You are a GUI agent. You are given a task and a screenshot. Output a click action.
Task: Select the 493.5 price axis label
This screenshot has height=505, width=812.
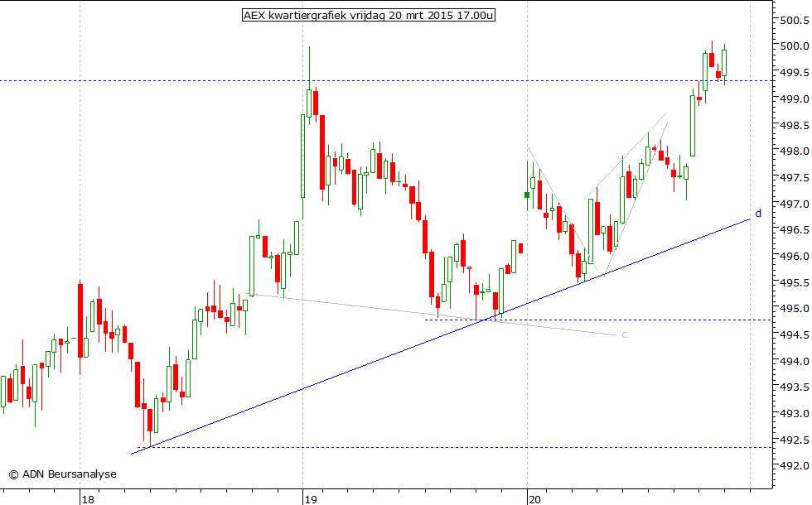[795, 387]
